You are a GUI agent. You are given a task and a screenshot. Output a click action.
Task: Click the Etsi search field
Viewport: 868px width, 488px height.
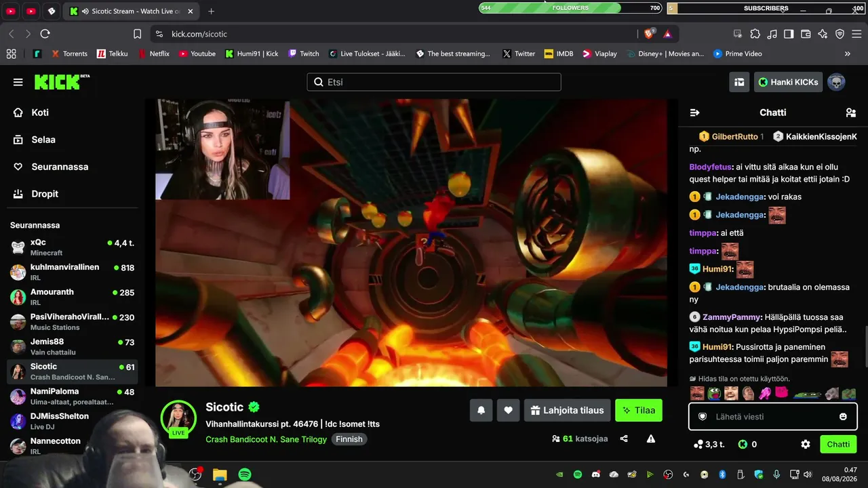point(434,82)
